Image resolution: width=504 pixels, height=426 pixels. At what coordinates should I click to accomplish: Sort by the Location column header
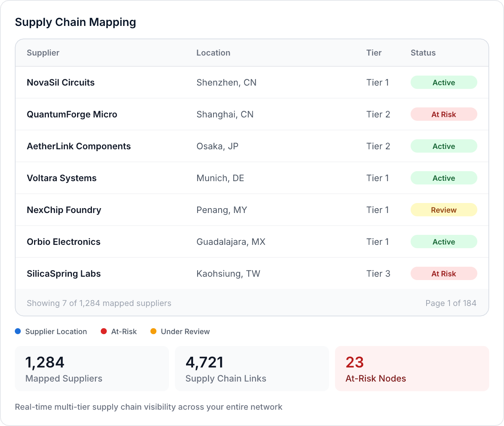[213, 53]
